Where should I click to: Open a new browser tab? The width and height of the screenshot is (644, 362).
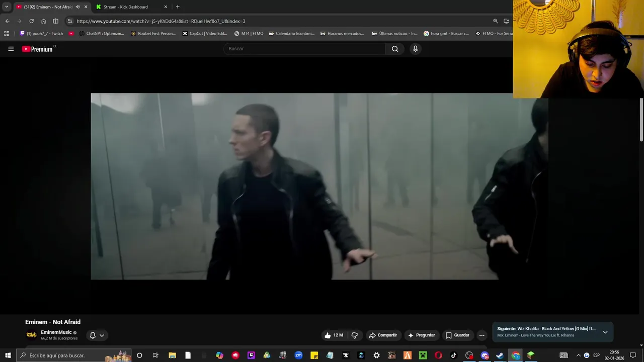tap(178, 7)
